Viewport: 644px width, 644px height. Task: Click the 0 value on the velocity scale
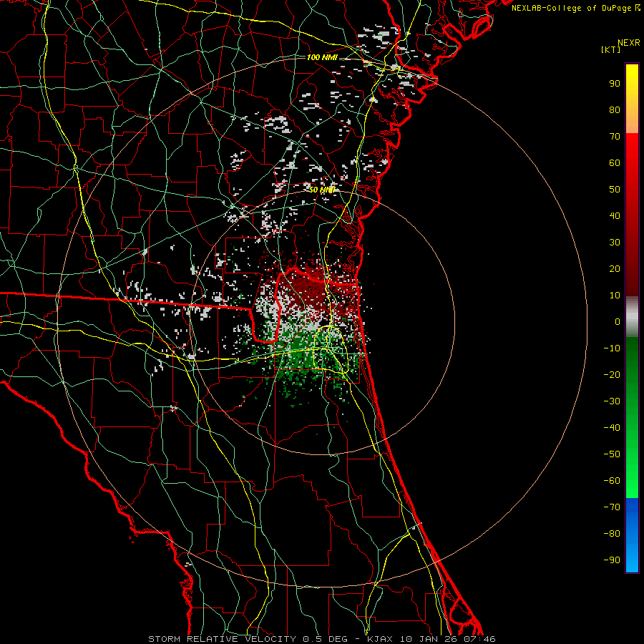pos(618,322)
